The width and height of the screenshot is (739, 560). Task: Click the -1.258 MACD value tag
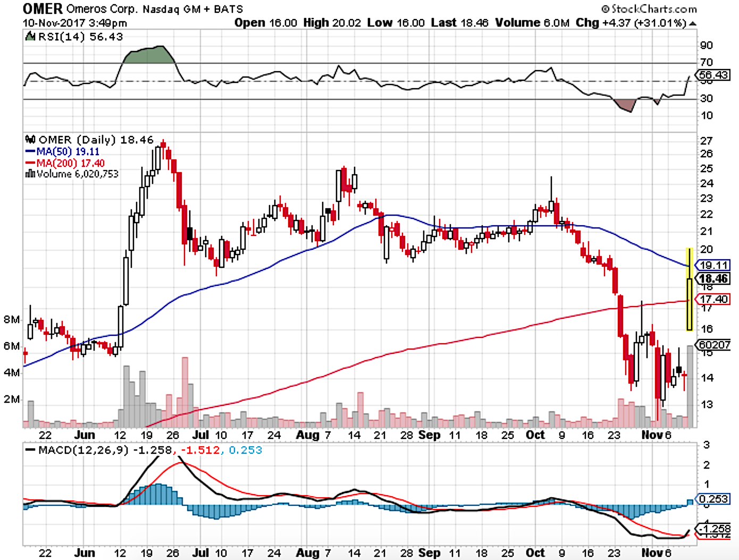pyautogui.click(x=712, y=529)
